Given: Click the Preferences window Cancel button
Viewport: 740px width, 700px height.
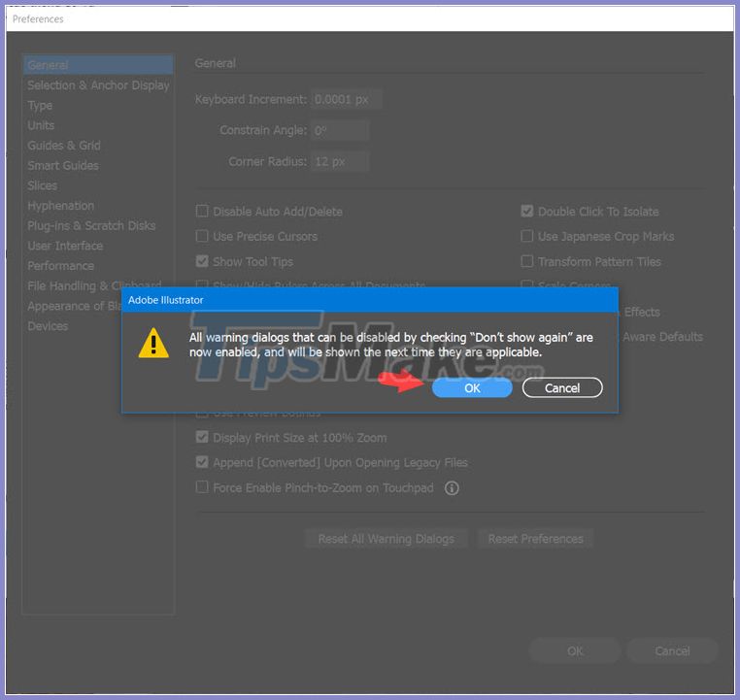Looking at the screenshot, I should pyautogui.click(x=672, y=650).
